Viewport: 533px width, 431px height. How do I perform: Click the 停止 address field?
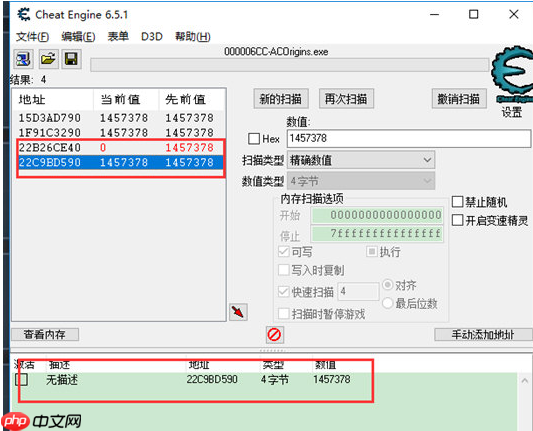pos(377,234)
